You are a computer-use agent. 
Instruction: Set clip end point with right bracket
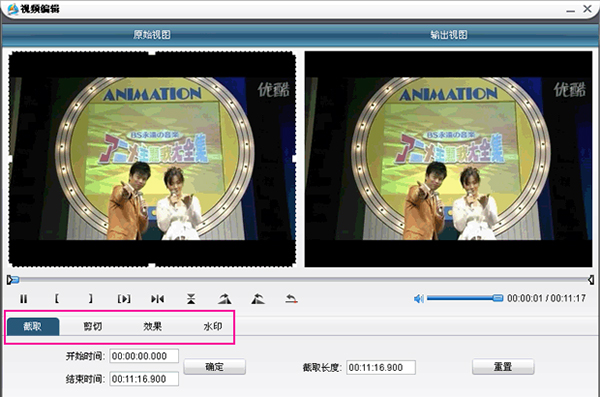(90, 299)
